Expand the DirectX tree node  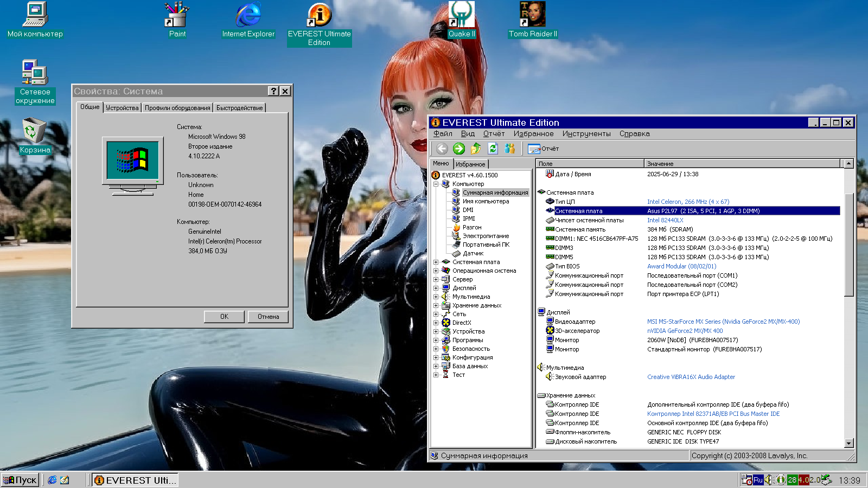point(436,323)
